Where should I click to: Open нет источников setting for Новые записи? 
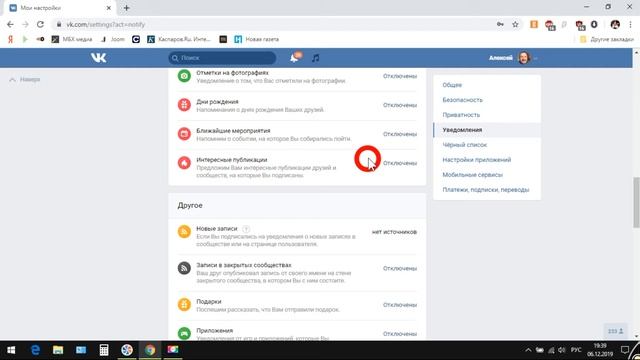(394, 232)
